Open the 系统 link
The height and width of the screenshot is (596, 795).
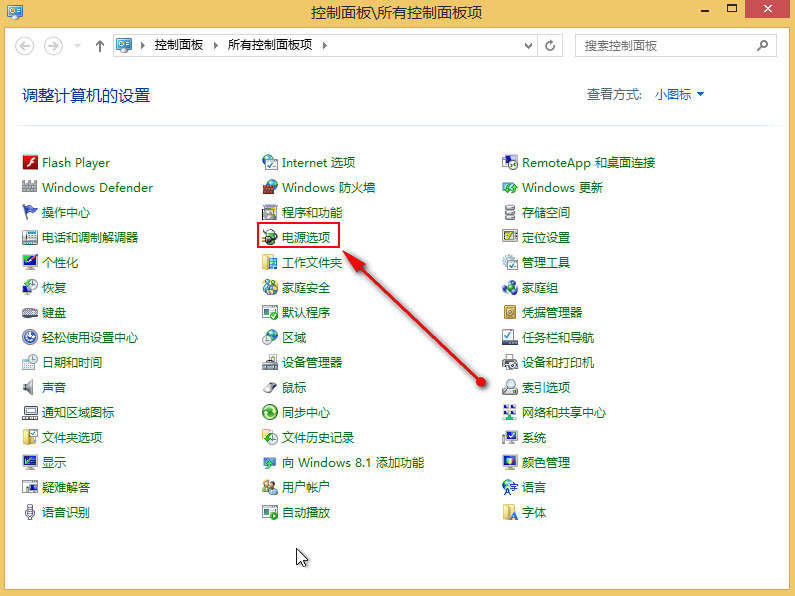534,437
